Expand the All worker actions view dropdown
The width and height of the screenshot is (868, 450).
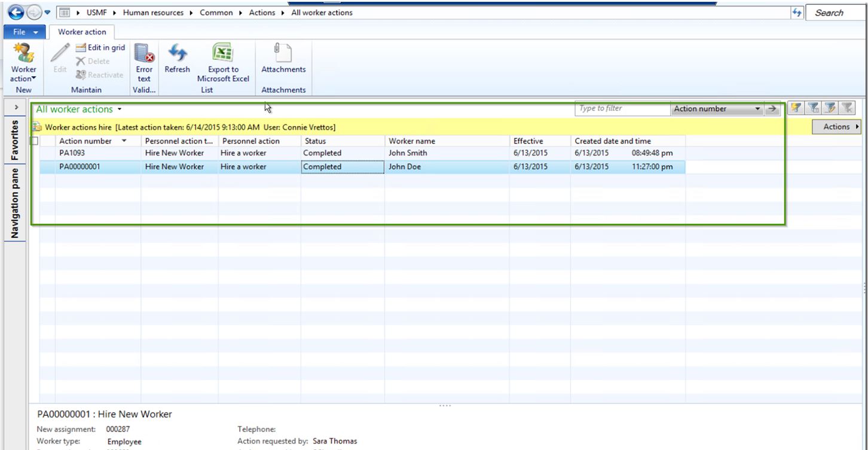coord(120,110)
